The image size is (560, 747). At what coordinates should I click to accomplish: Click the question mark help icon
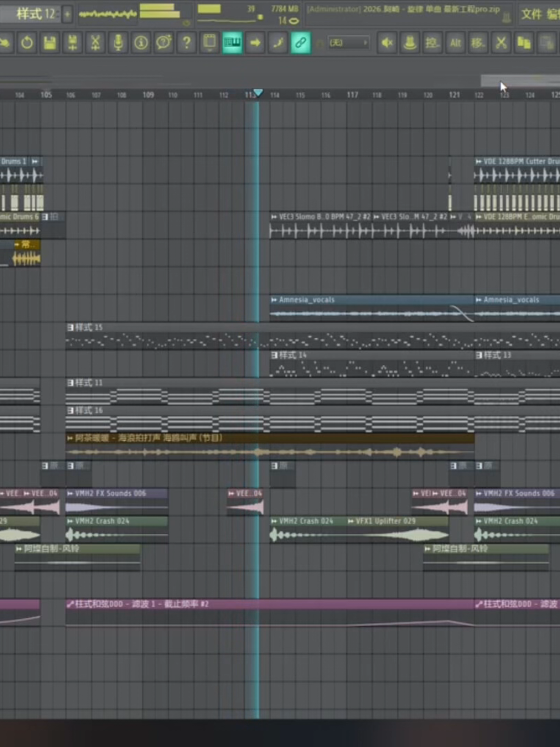[187, 43]
